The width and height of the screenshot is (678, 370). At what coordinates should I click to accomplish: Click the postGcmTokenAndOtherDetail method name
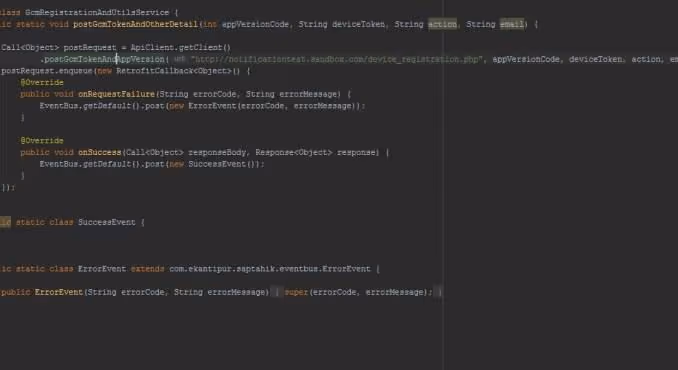(135, 24)
